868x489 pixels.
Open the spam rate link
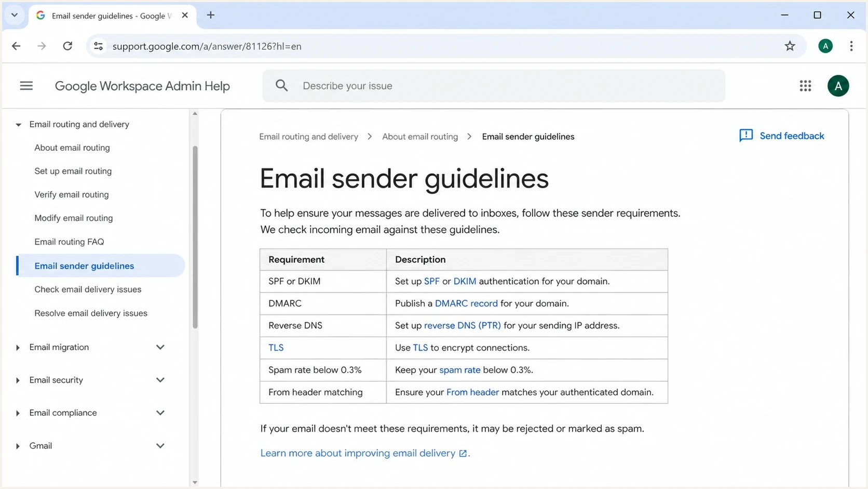click(x=460, y=370)
